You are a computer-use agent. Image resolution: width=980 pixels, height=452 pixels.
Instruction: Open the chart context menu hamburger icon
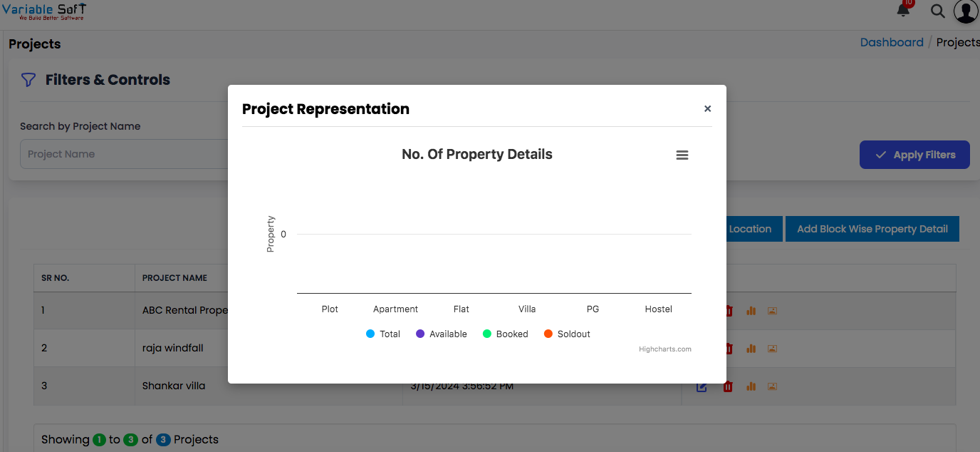point(682,155)
